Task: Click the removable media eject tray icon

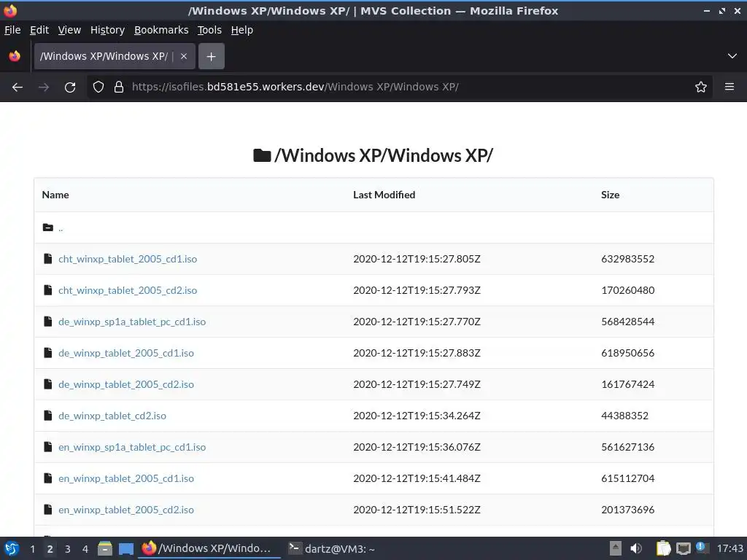Action: (616, 548)
